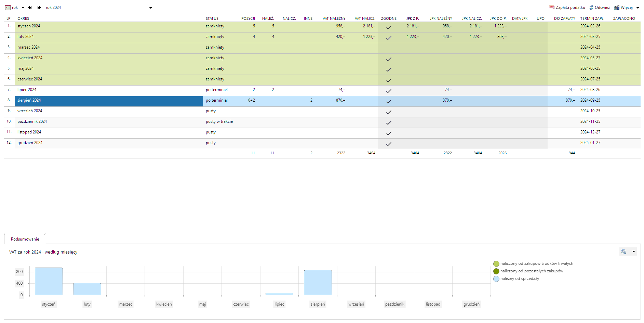Click the styczeń 2024 ZGODNE checkmark
The height and width of the screenshot is (323, 644).
click(x=389, y=27)
